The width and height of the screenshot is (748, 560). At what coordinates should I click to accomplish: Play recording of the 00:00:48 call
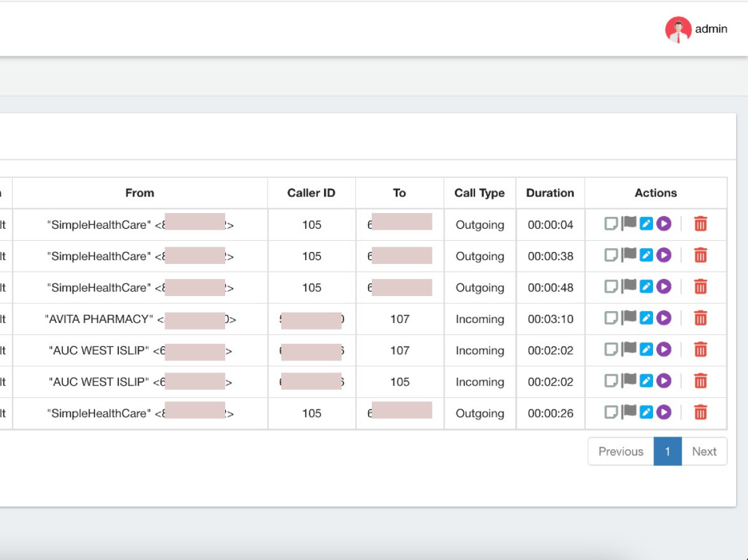[x=663, y=286]
